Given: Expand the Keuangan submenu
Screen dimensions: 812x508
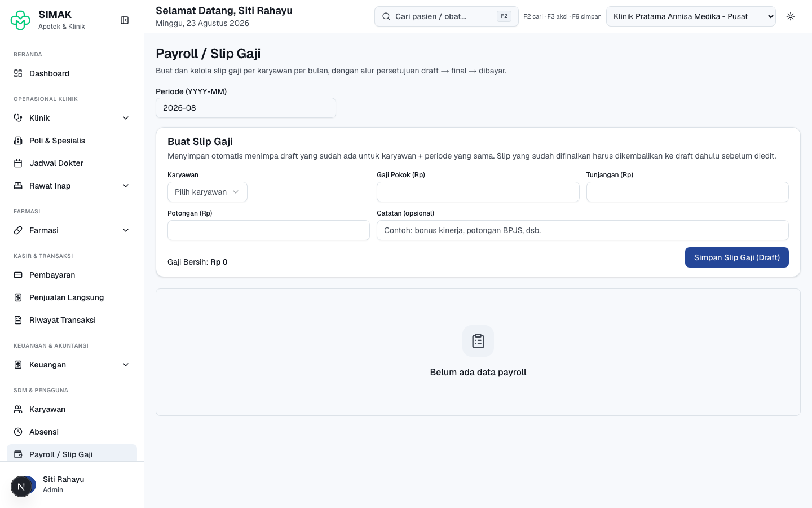Looking at the screenshot, I should pyautogui.click(x=72, y=365).
